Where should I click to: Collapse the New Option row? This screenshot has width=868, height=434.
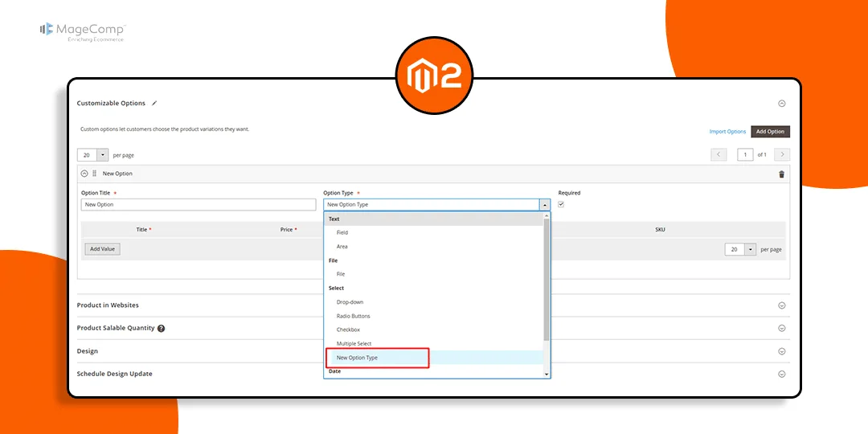click(84, 174)
